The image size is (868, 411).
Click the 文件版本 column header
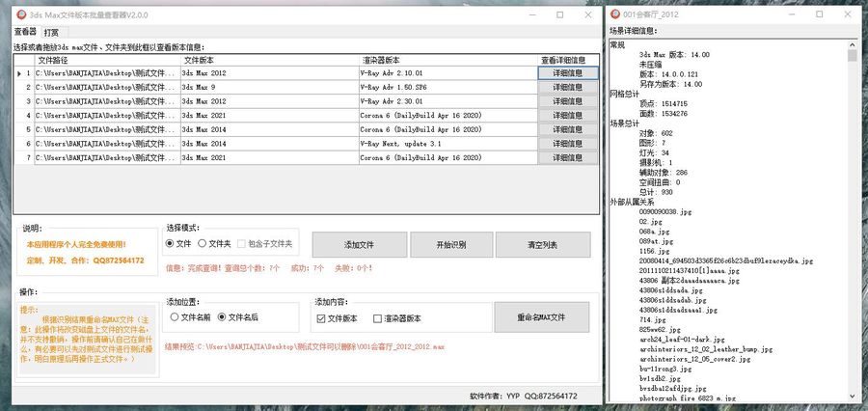[270, 60]
